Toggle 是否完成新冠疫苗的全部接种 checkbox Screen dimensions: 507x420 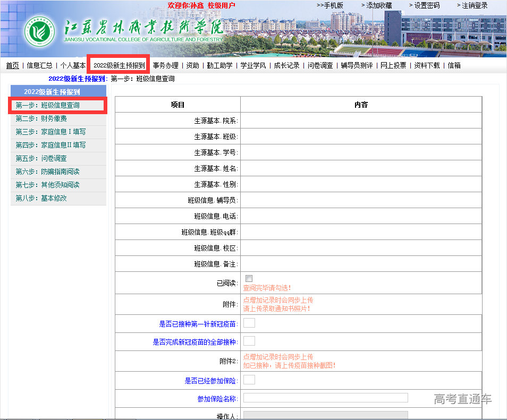tap(249, 341)
